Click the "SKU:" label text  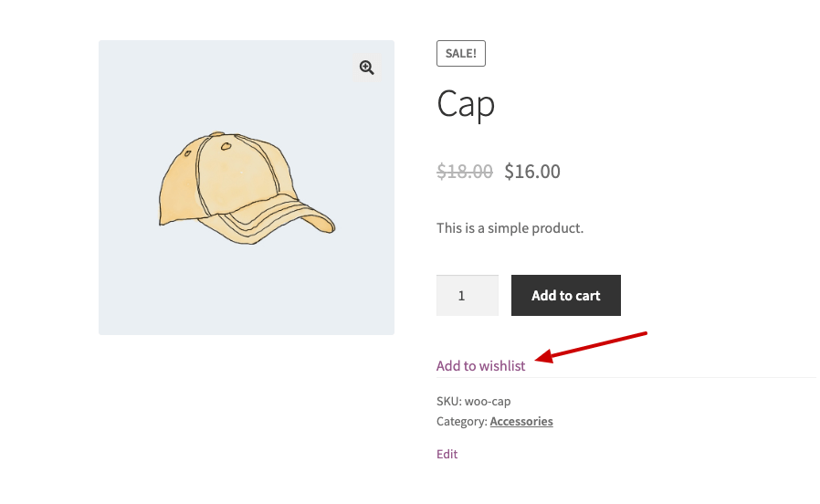[449, 401]
